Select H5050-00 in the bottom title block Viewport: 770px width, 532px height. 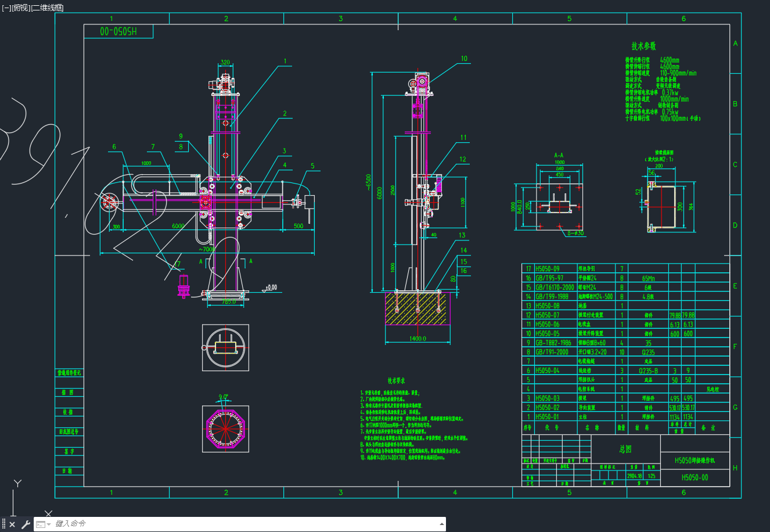[x=695, y=478]
